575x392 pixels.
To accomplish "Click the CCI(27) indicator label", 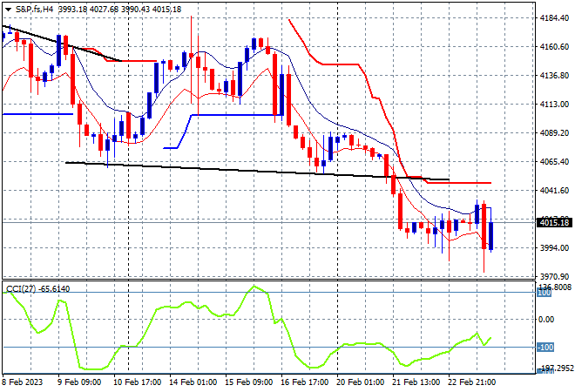I will pyautogui.click(x=21, y=289).
